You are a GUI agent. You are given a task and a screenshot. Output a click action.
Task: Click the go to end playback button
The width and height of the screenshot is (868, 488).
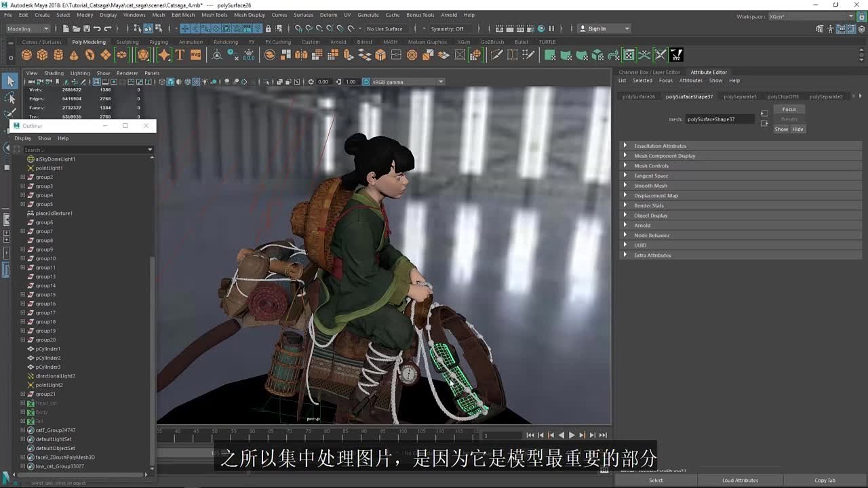[603, 435]
